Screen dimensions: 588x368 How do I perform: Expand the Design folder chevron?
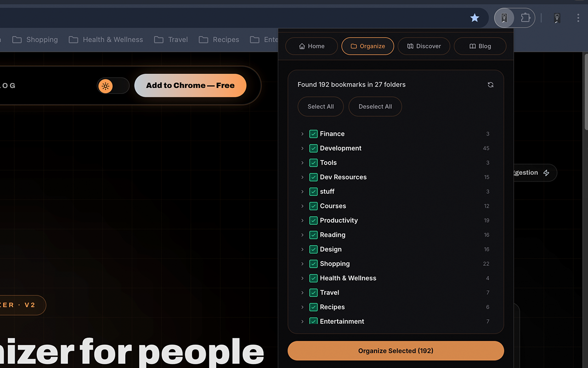pos(302,249)
